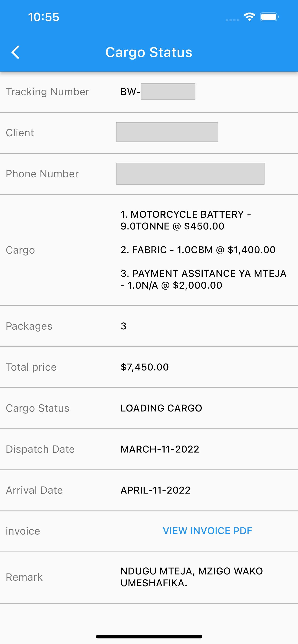Tap the back arrow icon
The height and width of the screenshot is (644, 298).
click(16, 52)
